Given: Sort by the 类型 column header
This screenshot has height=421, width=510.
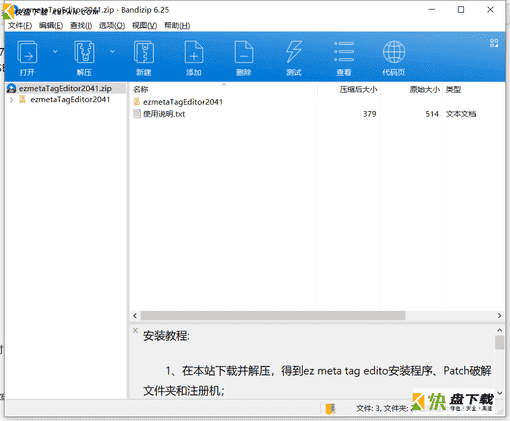Looking at the screenshot, I should [453, 89].
